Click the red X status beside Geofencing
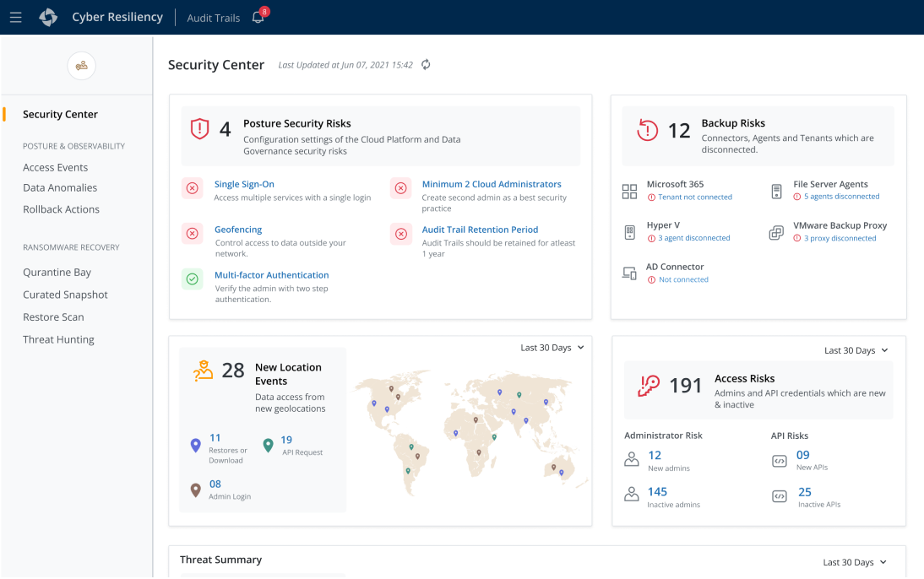 [x=193, y=234]
